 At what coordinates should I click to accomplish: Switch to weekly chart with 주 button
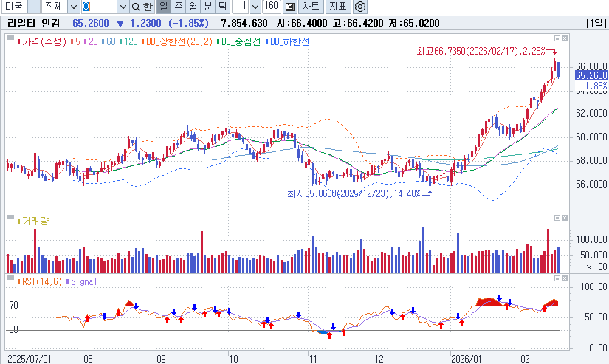tap(178, 7)
